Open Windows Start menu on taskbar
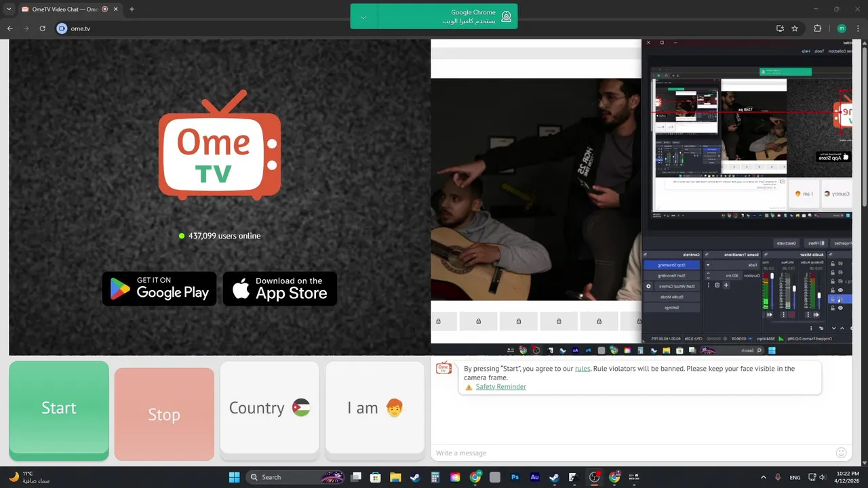868x488 pixels. coord(234,477)
